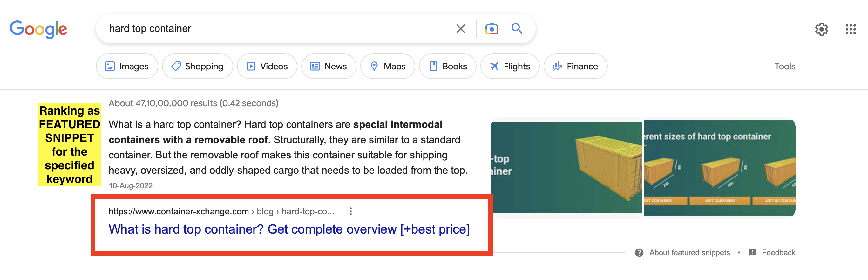Click the Google logo
Viewport: 868px width, 280px height.
(38, 29)
